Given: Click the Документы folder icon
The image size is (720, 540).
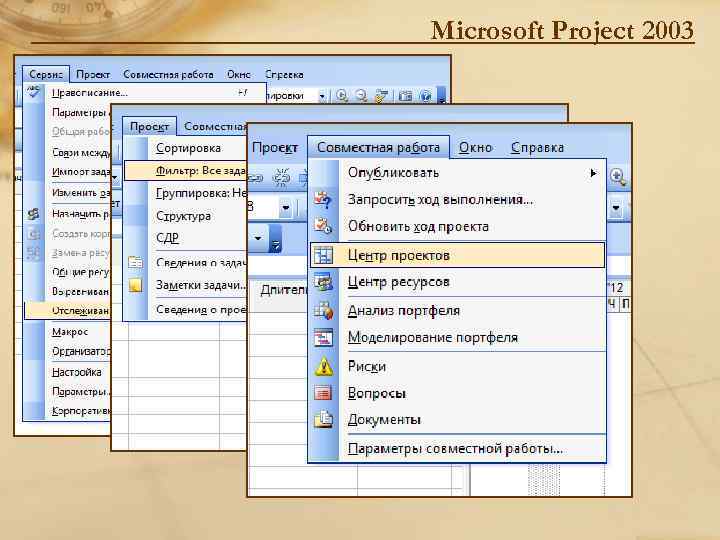Looking at the screenshot, I should pos(323,419).
